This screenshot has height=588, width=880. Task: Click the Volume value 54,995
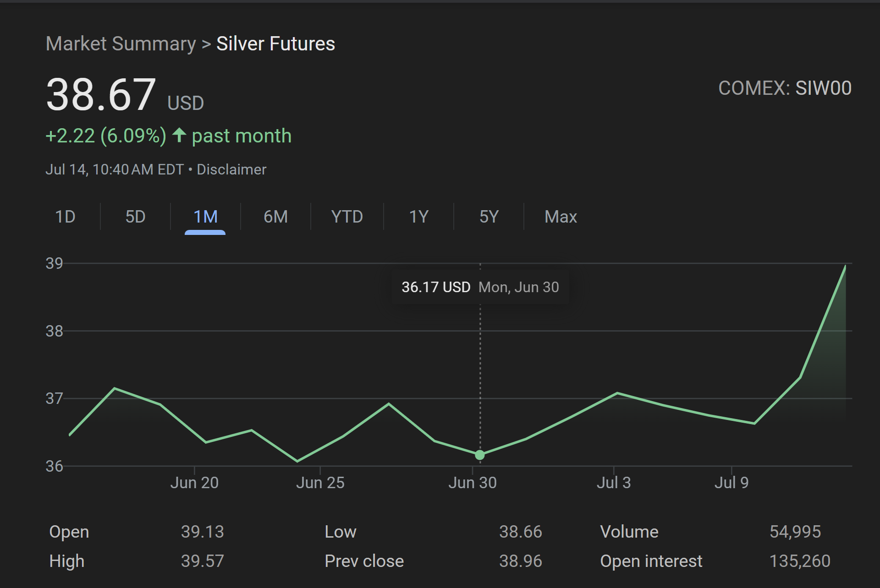pyautogui.click(x=795, y=532)
